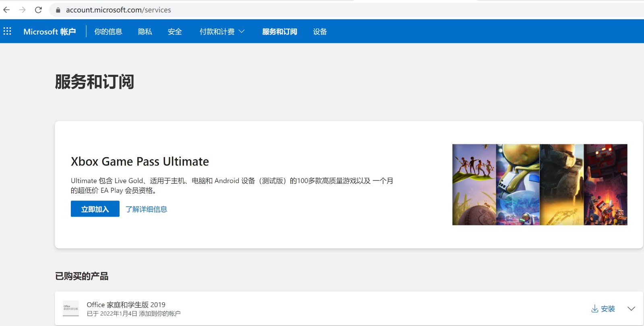This screenshot has width=644, height=326.
Task: Open Microsoft 帐户 home link
Action: click(50, 32)
